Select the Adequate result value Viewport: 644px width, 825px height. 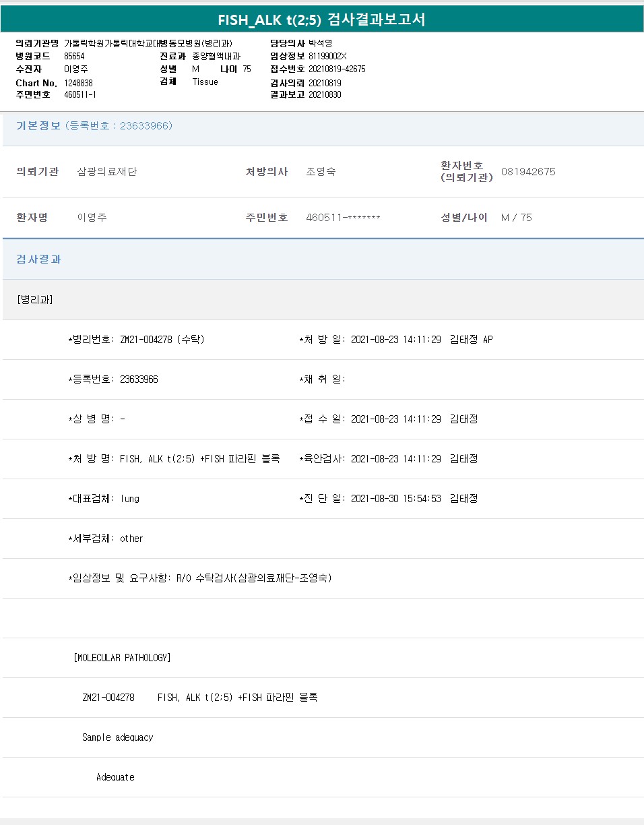(x=115, y=776)
